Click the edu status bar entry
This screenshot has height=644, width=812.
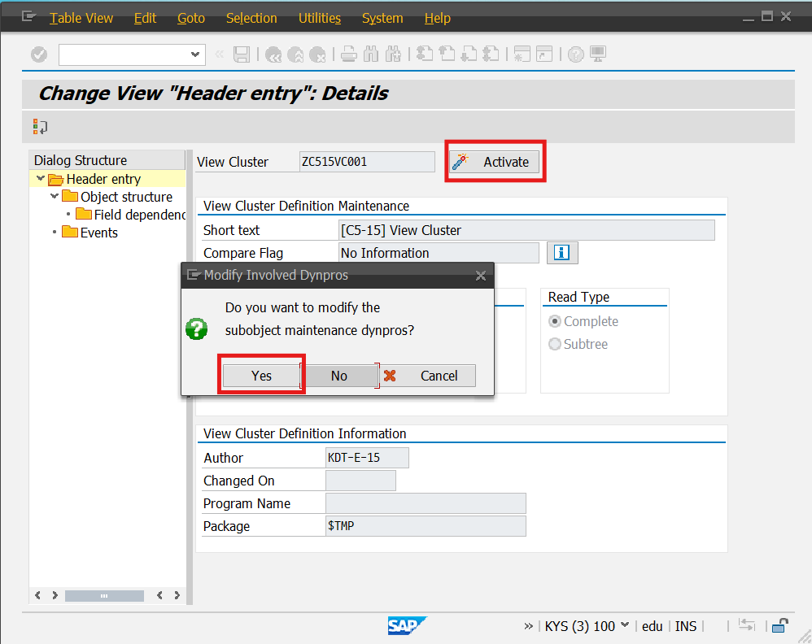(652, 626)
